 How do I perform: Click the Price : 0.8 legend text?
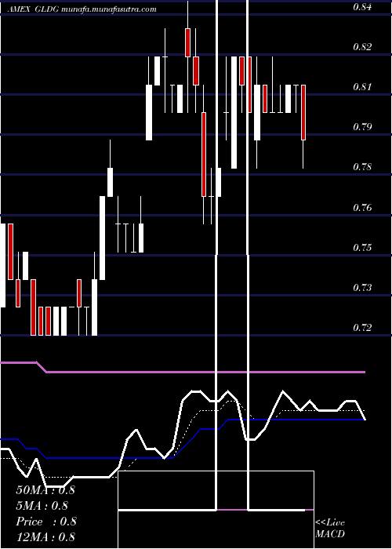(46, 522)
